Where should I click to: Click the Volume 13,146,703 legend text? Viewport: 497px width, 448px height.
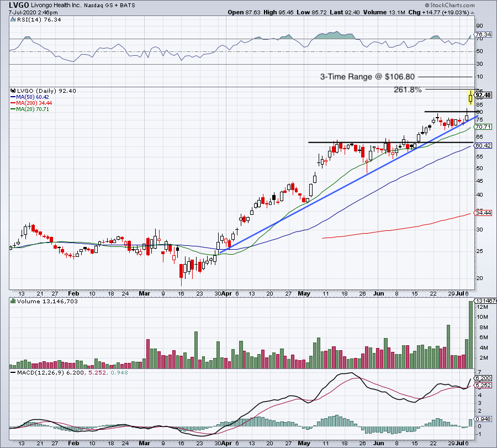point(47,301)
